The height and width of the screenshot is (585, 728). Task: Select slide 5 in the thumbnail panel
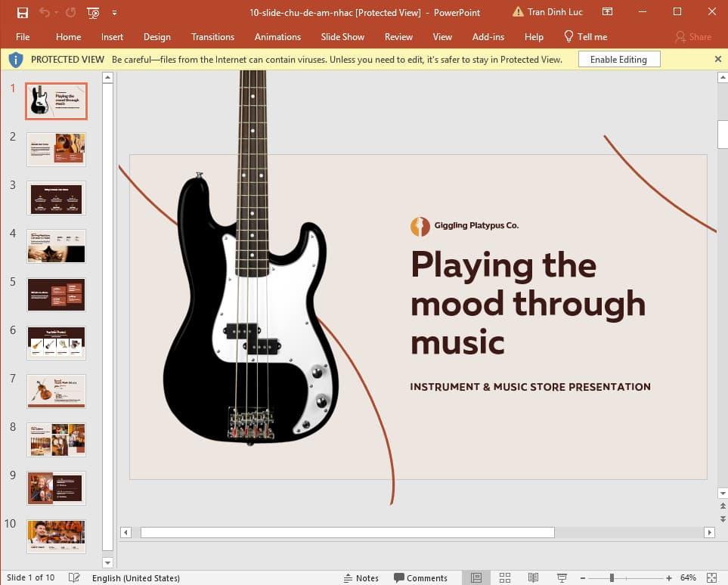pyautogui.click(x=56, y=294)
